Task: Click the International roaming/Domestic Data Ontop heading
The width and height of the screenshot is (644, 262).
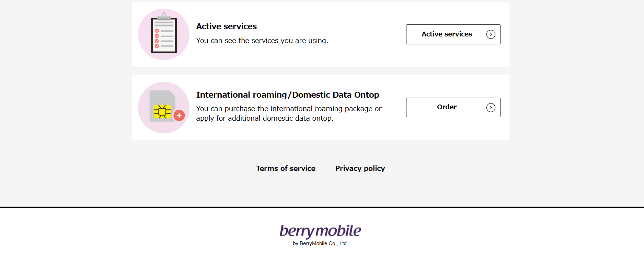Action: 288,95
